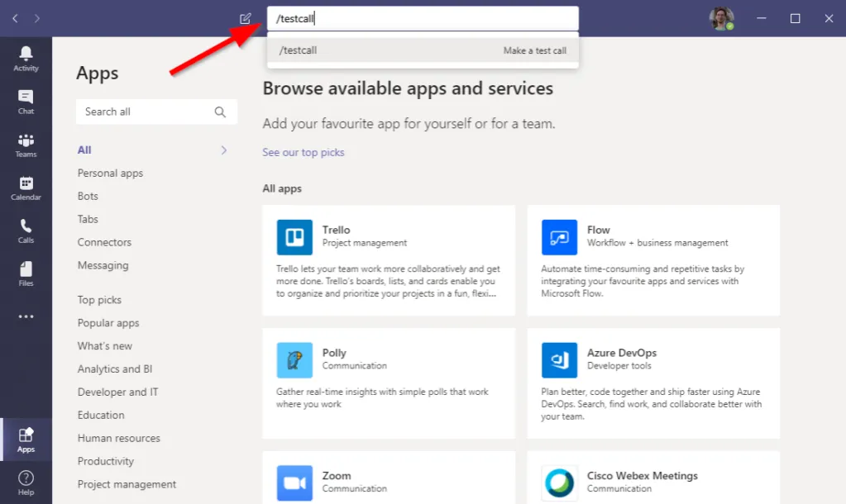The image size is (846, 504).
Task: Open the Flow app title
Action: (599, 230)
